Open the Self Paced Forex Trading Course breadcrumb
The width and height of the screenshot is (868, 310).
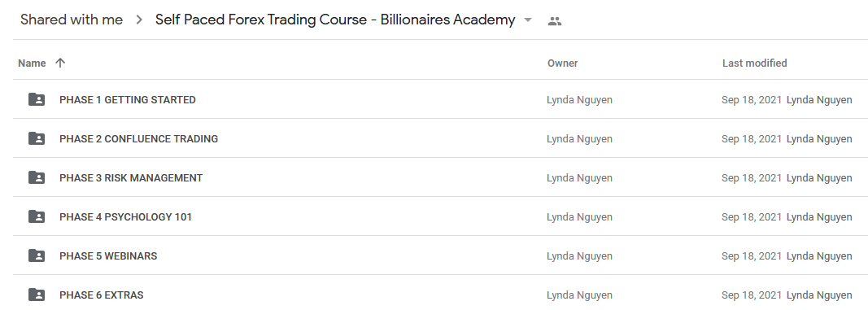click(335, 20)
